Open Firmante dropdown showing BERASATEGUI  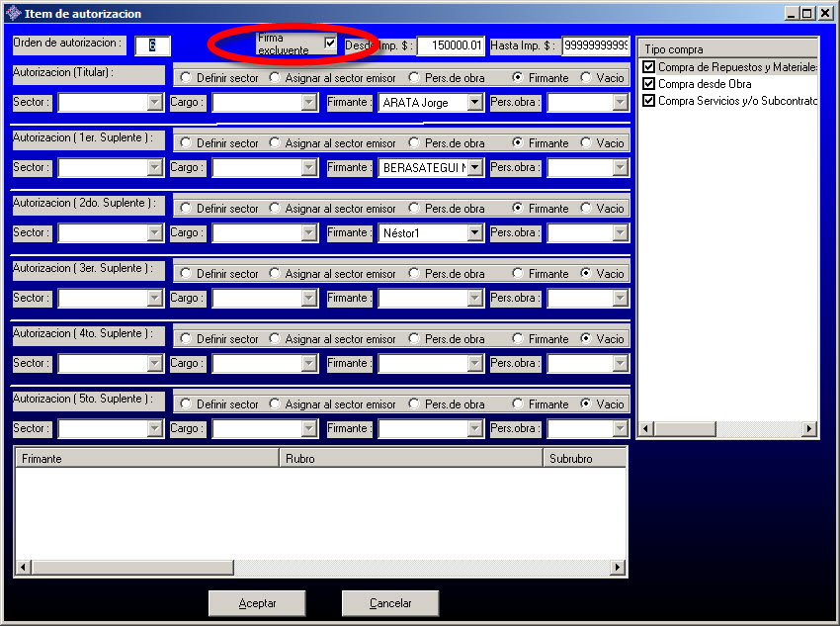click(x=475, y=167)
